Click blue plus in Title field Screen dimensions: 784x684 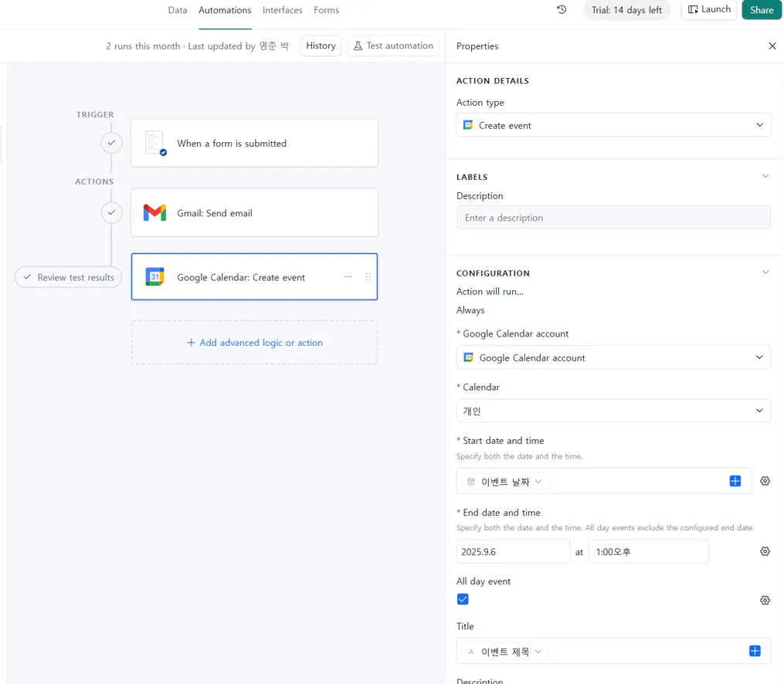point(755,651)
